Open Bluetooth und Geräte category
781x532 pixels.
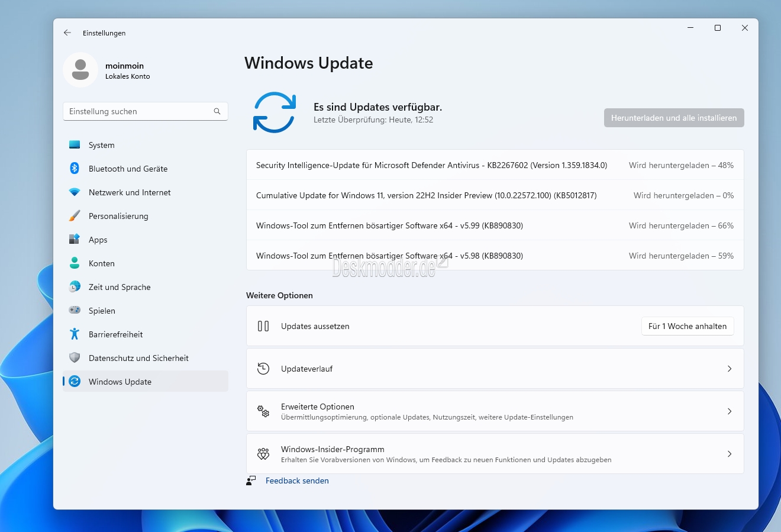146,169
